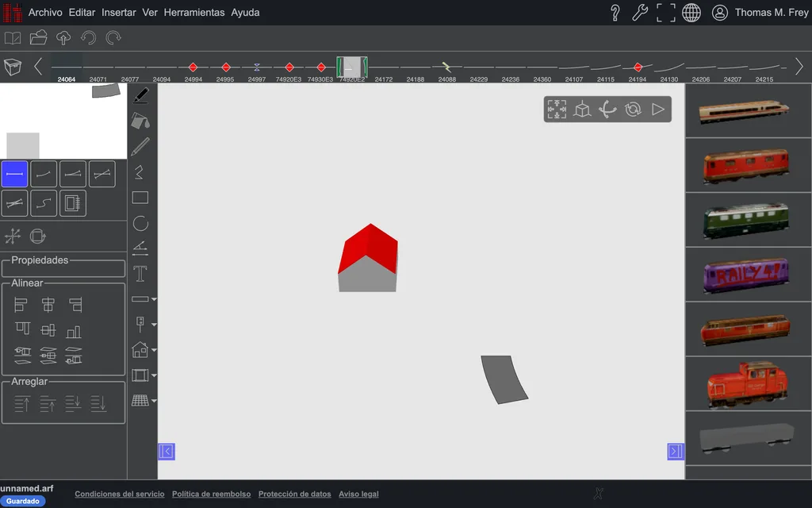The height and width of the screenshot is (508, 812).
Task: Select the marker pen drawing tool
Action: (140, 95)
